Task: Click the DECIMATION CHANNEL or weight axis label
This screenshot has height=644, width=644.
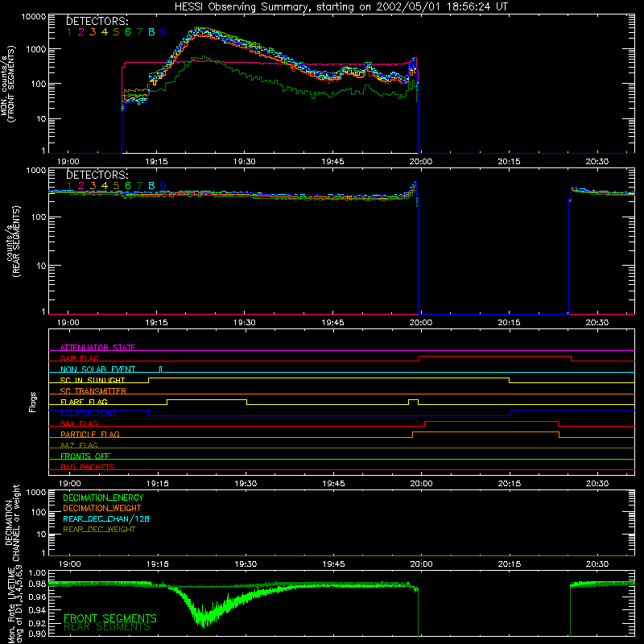Action: tap(12, 522)
